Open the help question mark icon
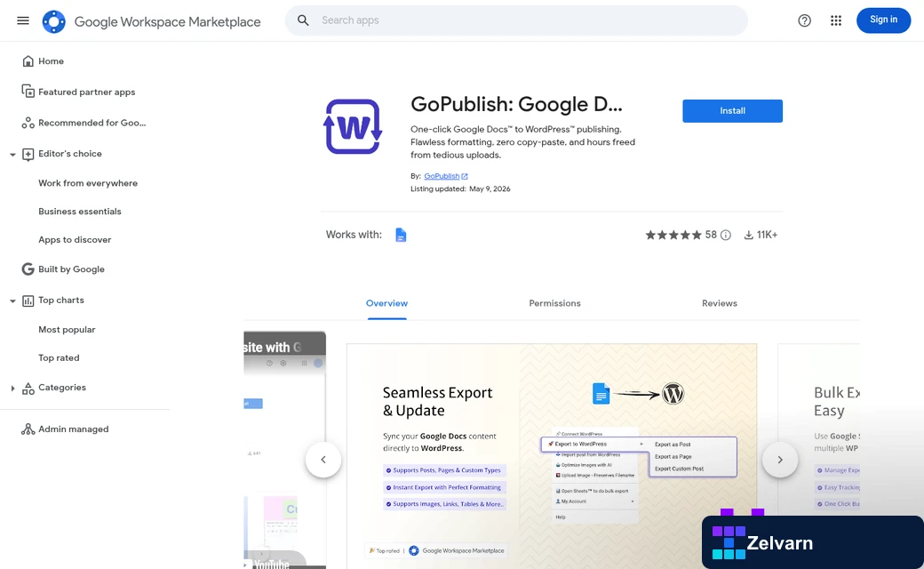This screenshot has height=569, width=924. tap(804, 20)
